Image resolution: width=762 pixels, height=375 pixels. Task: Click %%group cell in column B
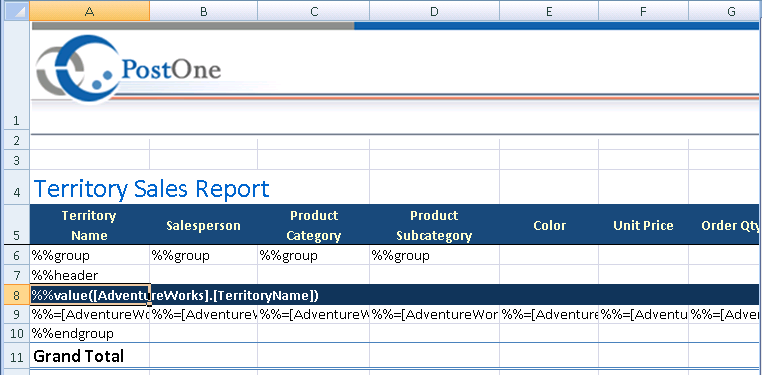(x=204, y=255)
